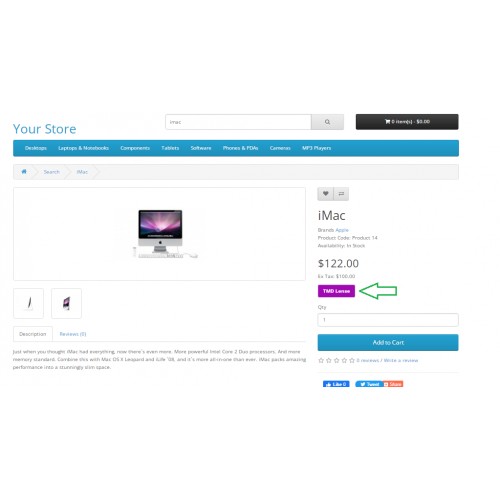Click the Twitter Tweet button
The image size is (500, 500).
click(369, 384)
